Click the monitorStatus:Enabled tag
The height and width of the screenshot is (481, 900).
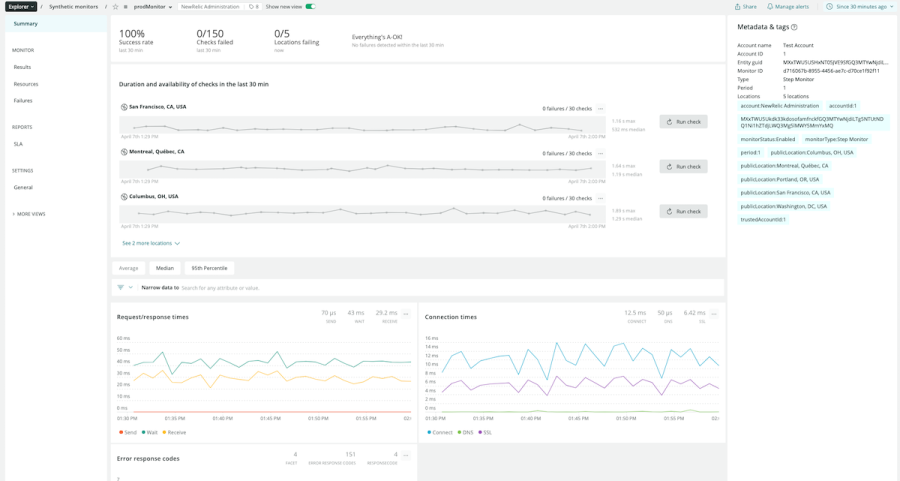pos(768,139)
